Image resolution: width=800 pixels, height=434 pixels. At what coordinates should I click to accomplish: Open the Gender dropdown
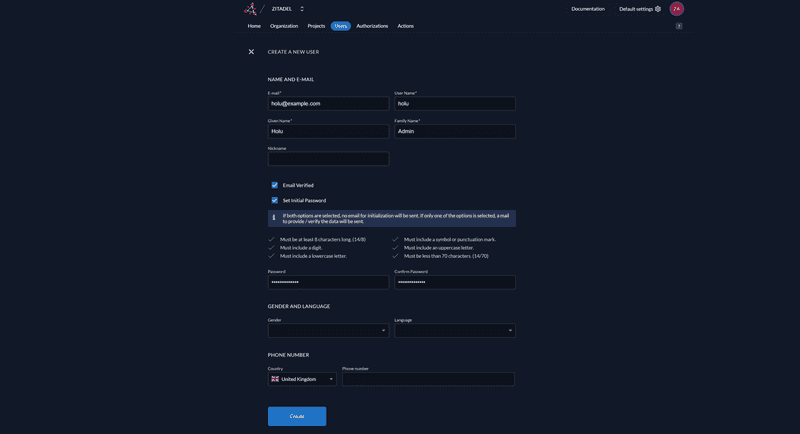point(328,331)
